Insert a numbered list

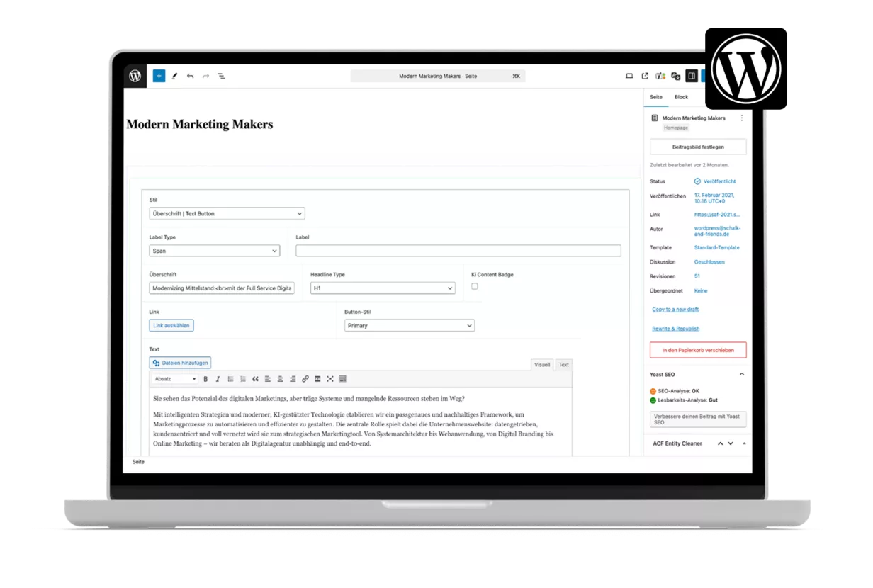pos(243,379)
